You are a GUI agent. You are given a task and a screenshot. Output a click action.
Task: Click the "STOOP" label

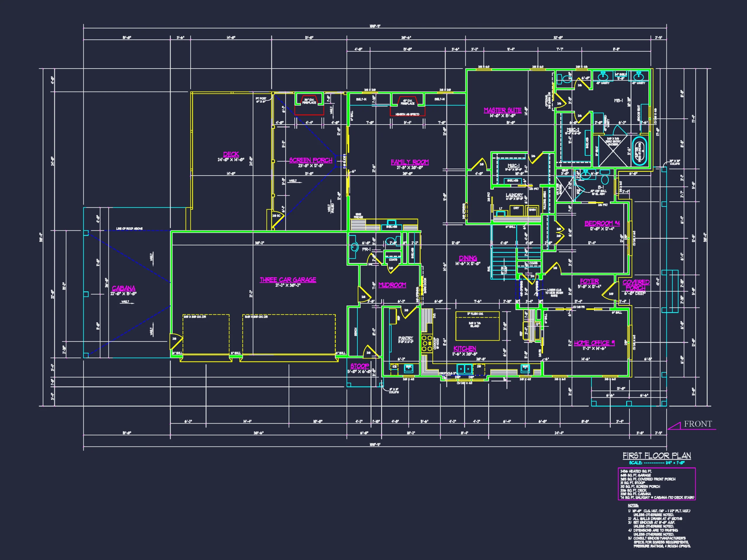click(x=359, y=366)
